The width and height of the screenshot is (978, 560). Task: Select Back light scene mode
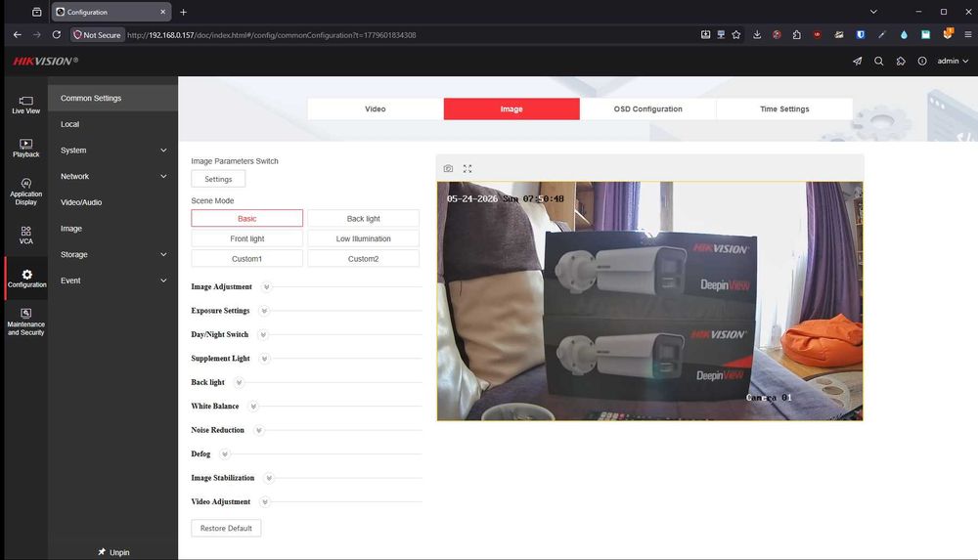[x=363, y=218]
